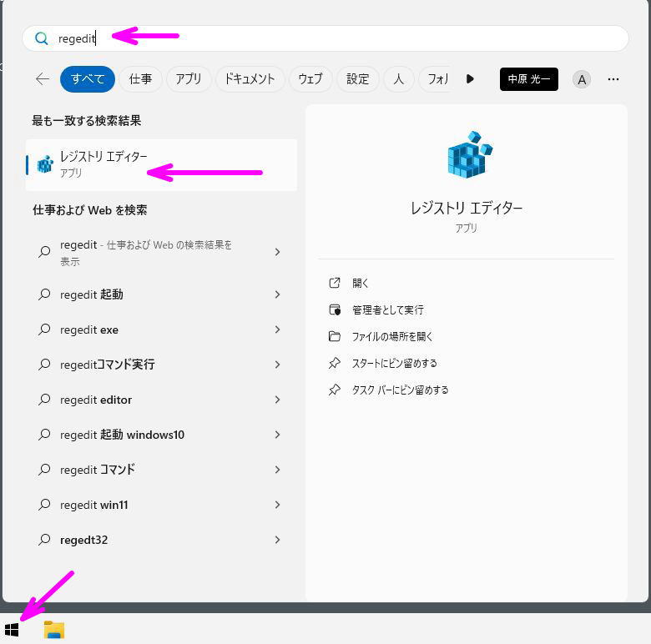The height and width of the screenshot is (644, 651).
Task: Select the regedit editor suggestion text
Action: tap(96, 400)
